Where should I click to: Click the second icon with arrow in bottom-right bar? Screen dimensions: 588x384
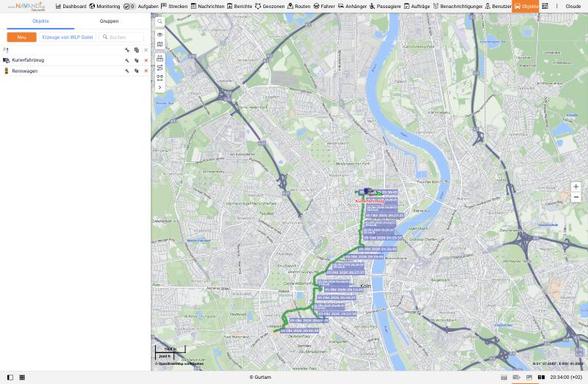click(517, 377)
